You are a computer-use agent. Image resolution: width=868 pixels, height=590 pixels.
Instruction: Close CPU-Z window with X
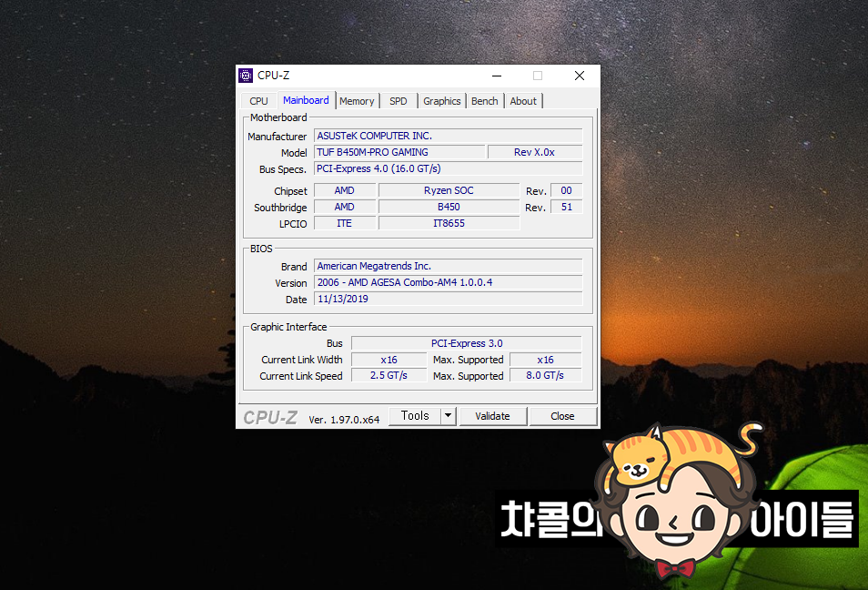(579, 76)
